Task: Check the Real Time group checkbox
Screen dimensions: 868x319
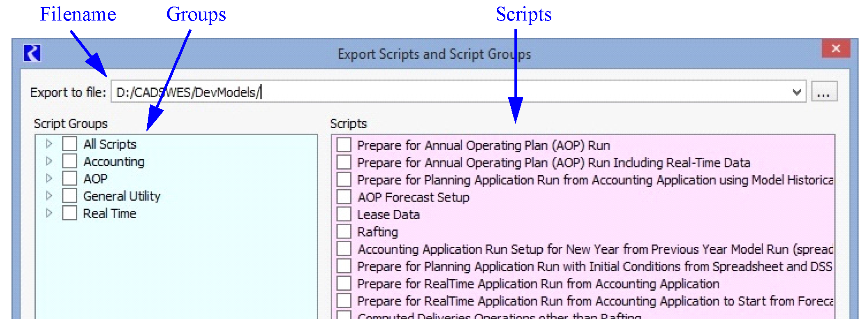Action: coord(70,213)
